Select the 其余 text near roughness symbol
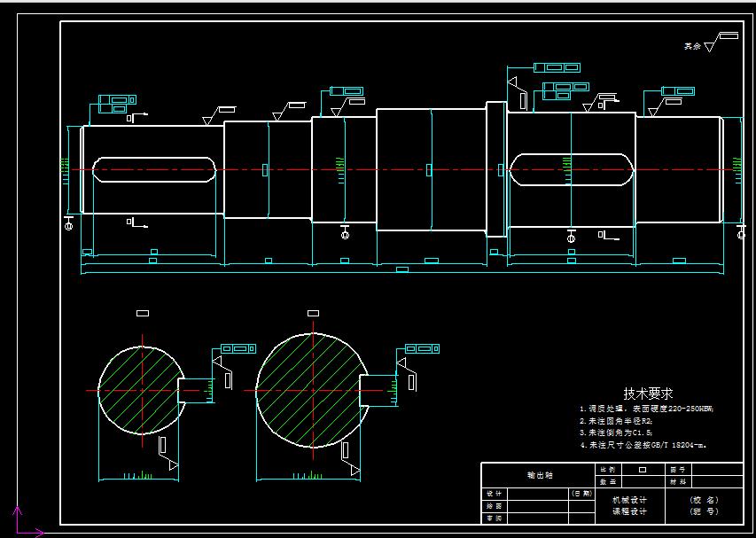Screen dimensions: 756x538 click(692, 46)
